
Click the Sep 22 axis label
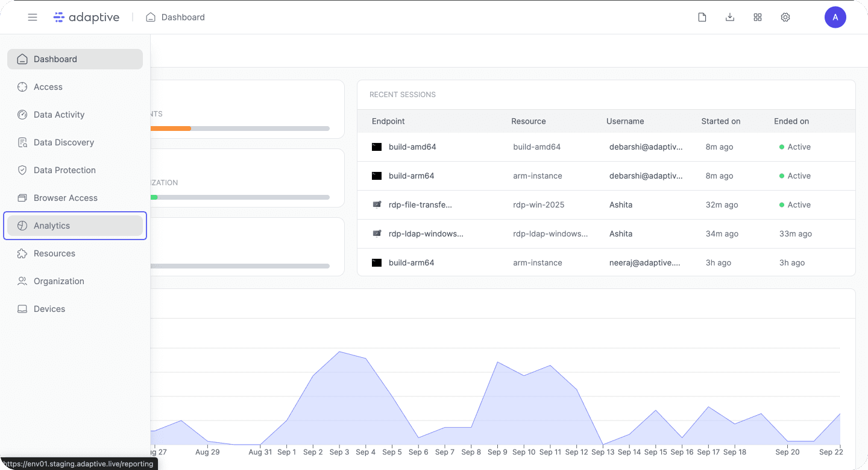[x=830, y=452]
